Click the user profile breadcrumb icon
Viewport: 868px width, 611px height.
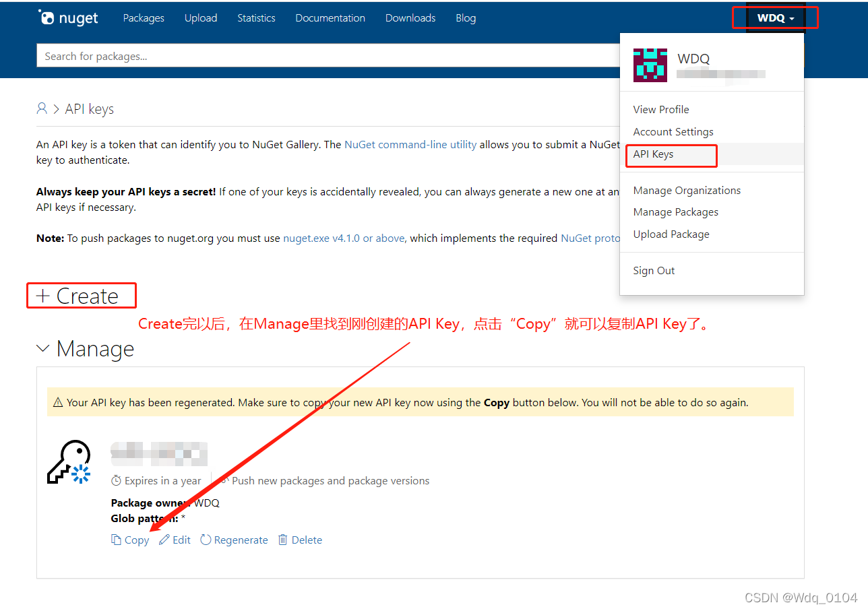click(x=42, y=108)
